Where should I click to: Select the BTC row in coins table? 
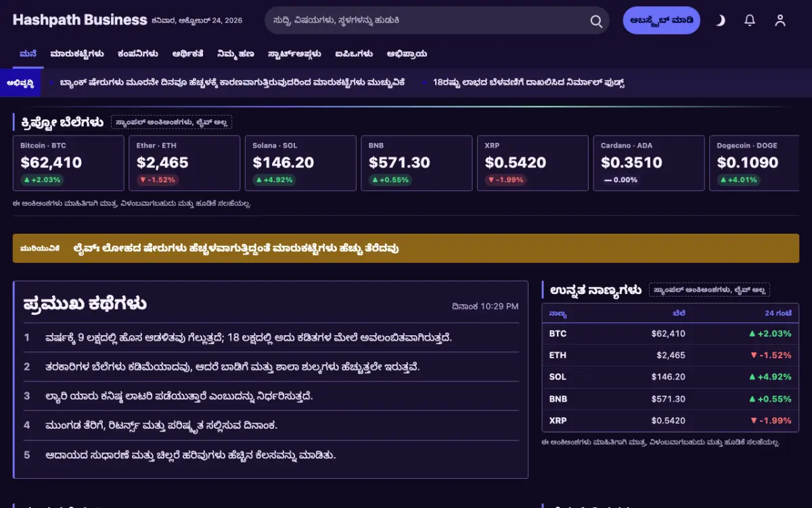(670, 333)
